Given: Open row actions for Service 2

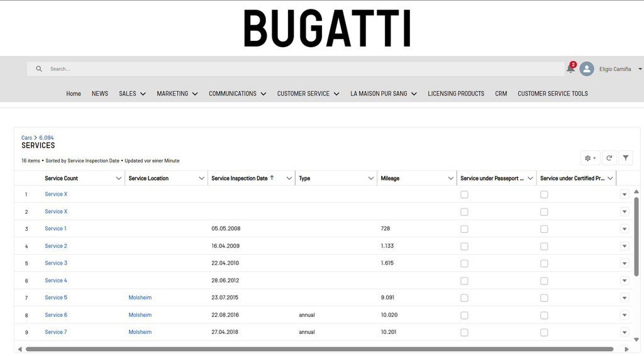Looking at the screenshot, I should [625, 246].
